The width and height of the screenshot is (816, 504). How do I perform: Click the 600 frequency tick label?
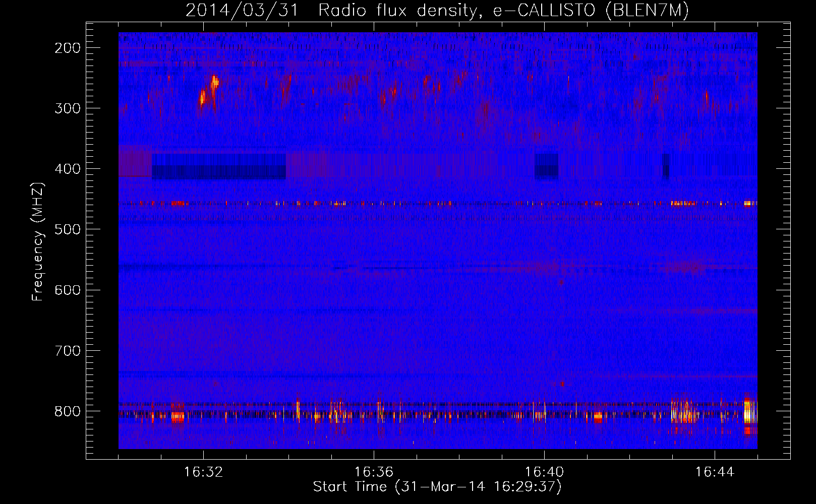[67, 290]
